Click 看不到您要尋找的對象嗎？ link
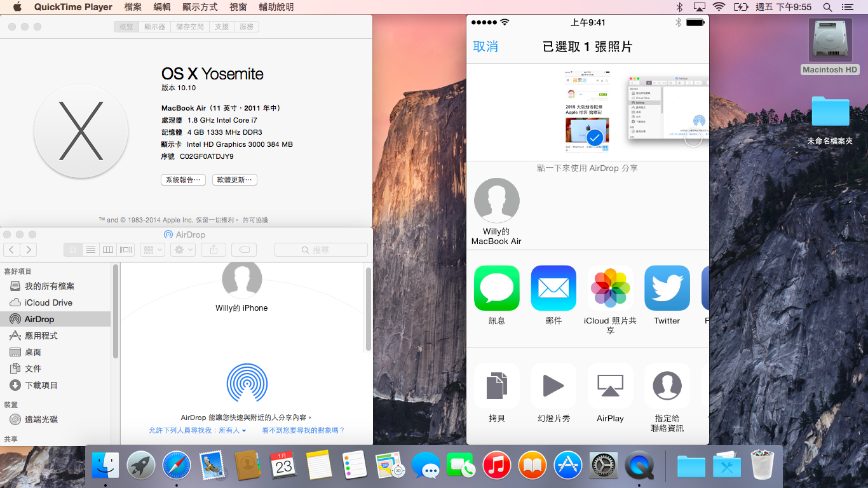 coord(304,430)
